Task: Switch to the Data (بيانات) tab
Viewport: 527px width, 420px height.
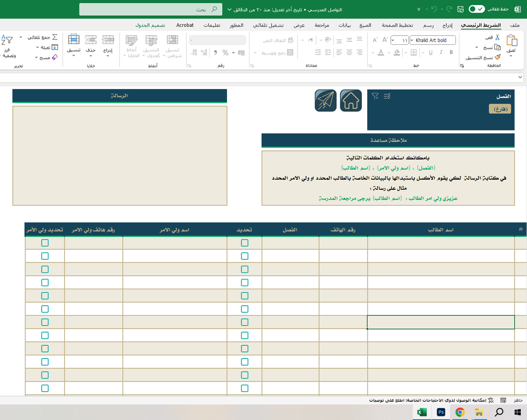Action: [x=345, y=25]
